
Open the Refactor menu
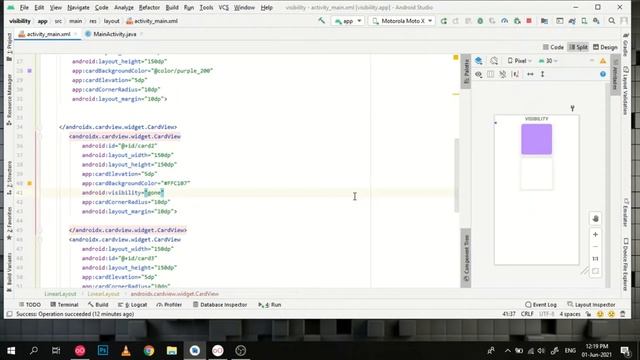[149, 7]
